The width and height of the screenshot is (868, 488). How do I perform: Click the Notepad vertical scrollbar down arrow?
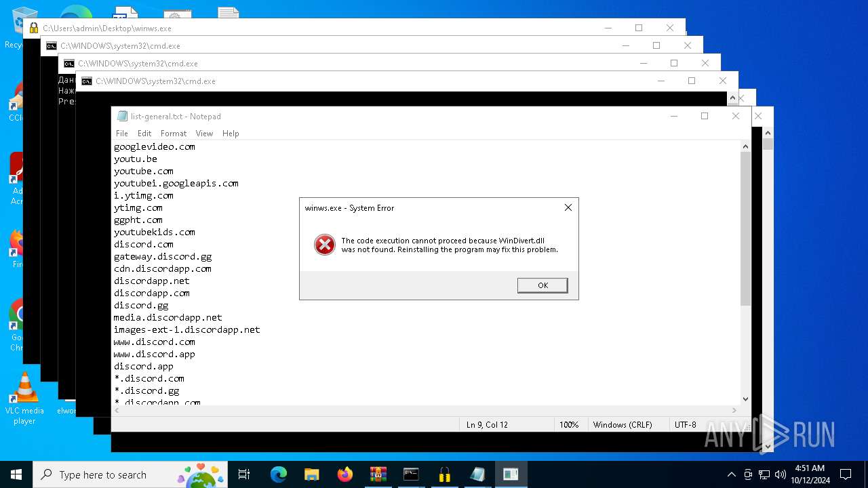745,399
